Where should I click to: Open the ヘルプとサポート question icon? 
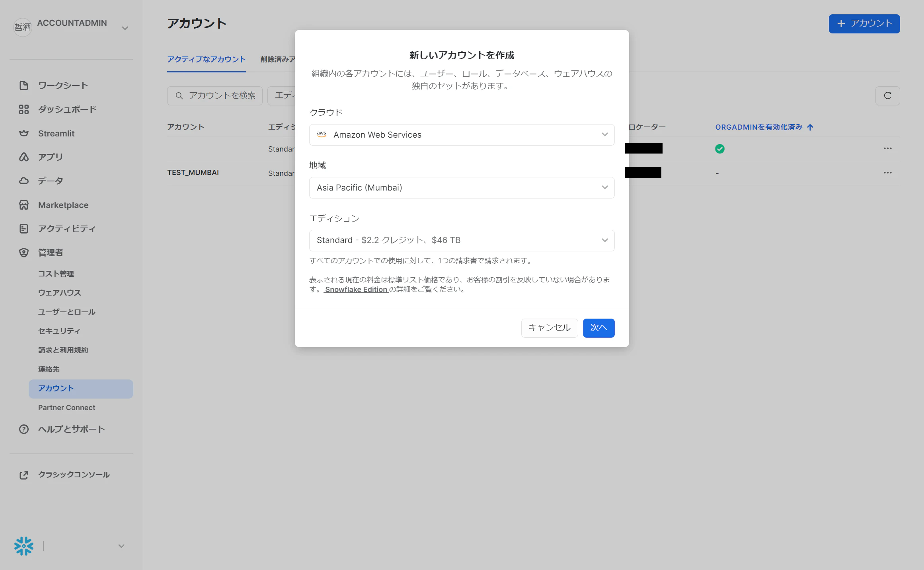click(x=24, y=429)
